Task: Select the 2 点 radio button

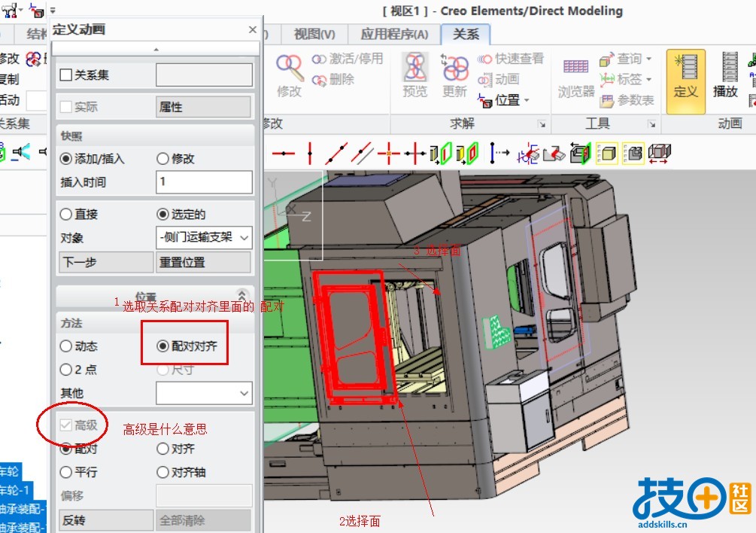Action: pyautogui.click(x=66, y=370)
